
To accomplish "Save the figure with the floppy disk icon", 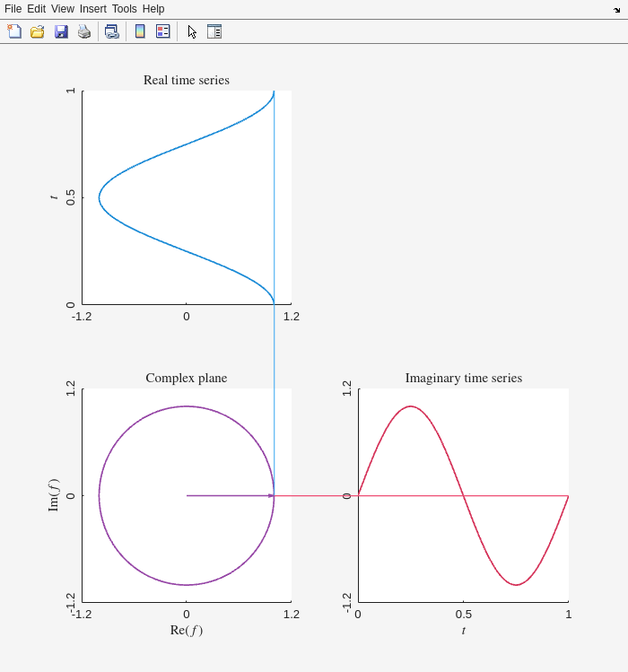I will click(x=61, y=31).
